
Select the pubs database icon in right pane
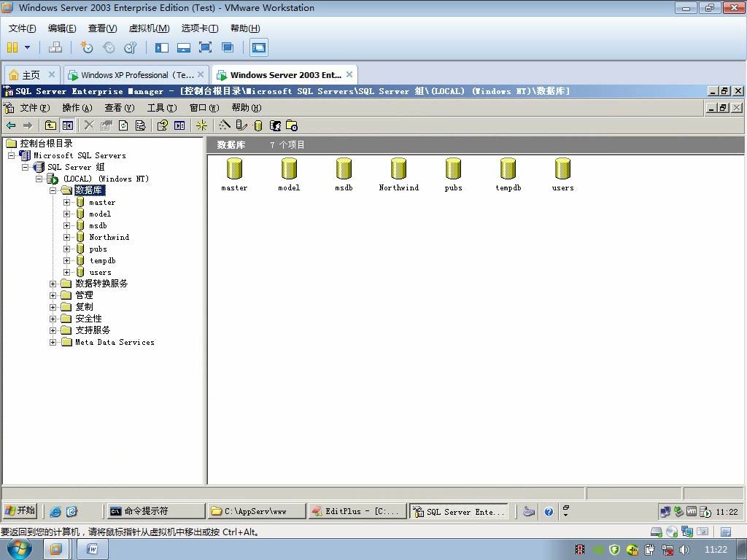pos(453,175)
